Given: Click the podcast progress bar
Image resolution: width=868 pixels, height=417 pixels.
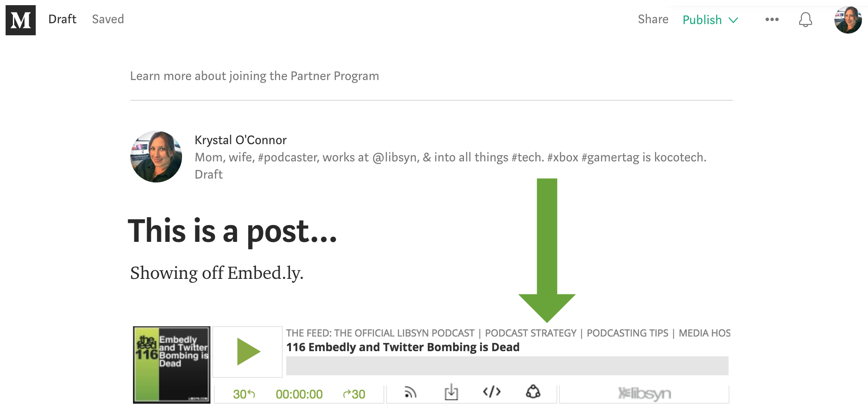Looking at the screenshot, I should point(507,366).
